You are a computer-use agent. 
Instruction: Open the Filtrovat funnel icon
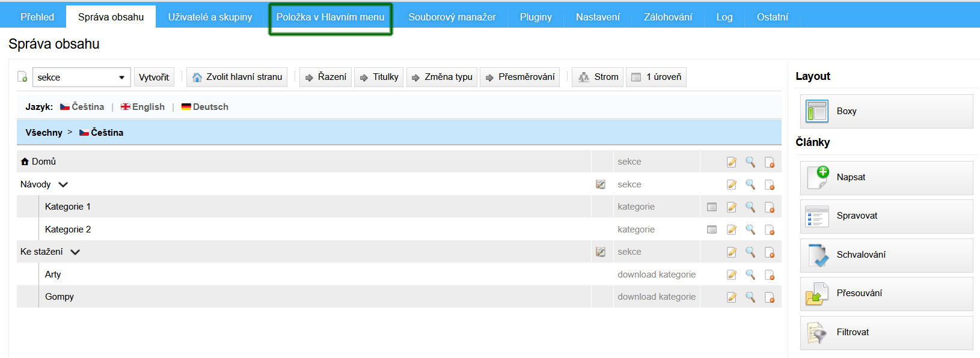[x=817, y=332]
